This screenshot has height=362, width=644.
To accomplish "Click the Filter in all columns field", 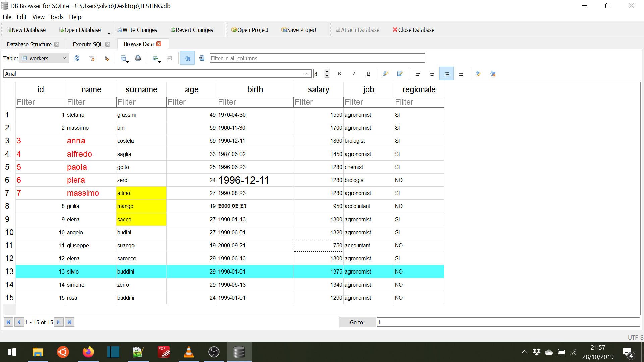I will click(317, 58).
